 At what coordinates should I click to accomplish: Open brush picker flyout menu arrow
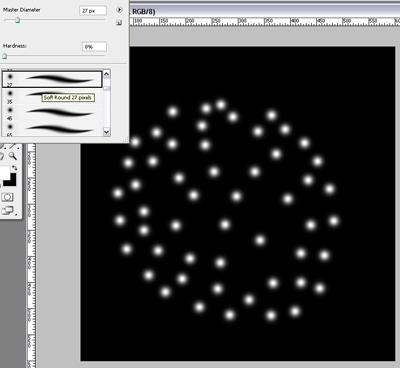point(119,10)
